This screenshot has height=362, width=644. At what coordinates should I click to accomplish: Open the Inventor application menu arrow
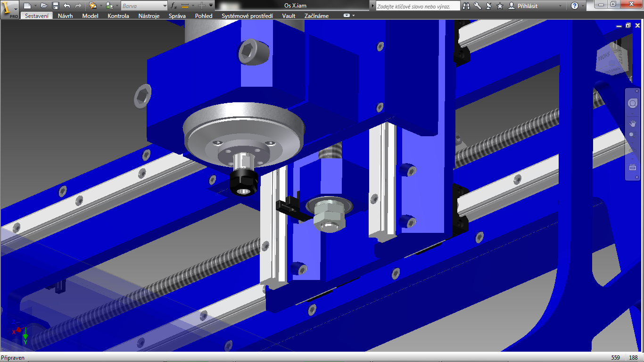coord(16,9)
